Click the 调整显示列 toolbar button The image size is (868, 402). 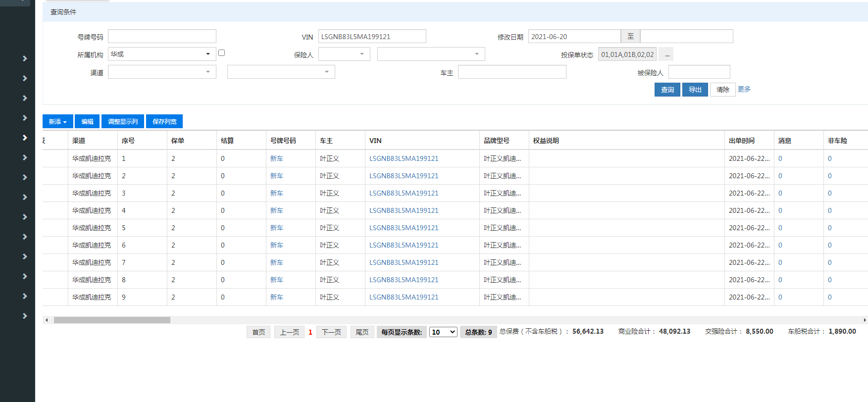click(123, 122)
